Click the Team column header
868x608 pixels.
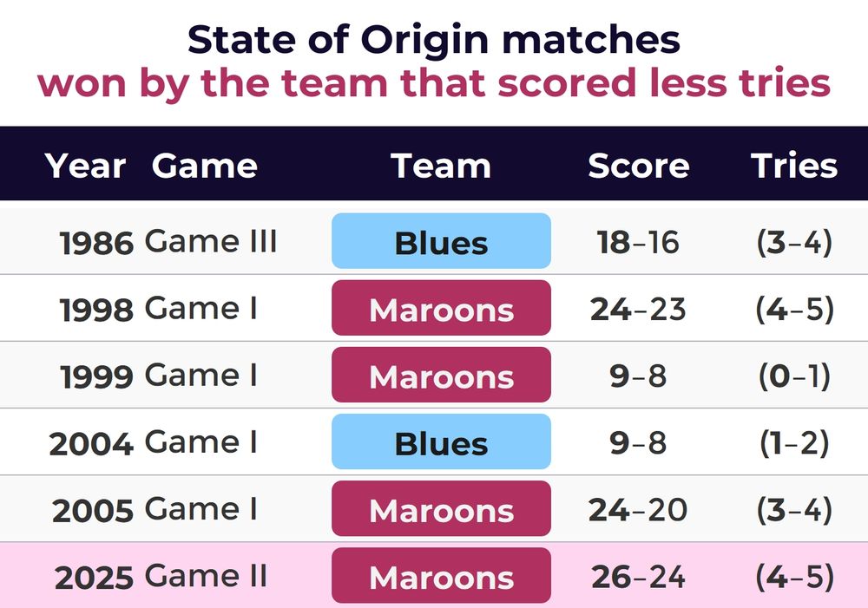(441, 166)
